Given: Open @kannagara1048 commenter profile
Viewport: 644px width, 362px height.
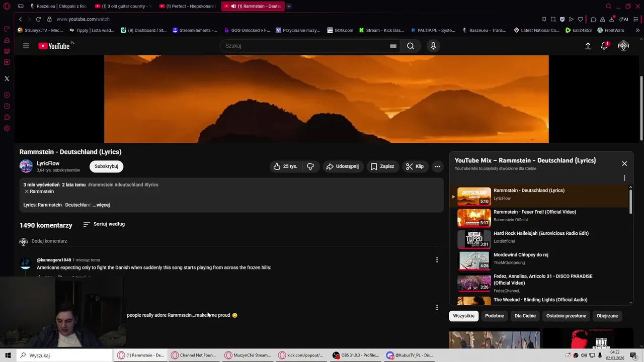Looking at the screenshot, I should point(54,260).
